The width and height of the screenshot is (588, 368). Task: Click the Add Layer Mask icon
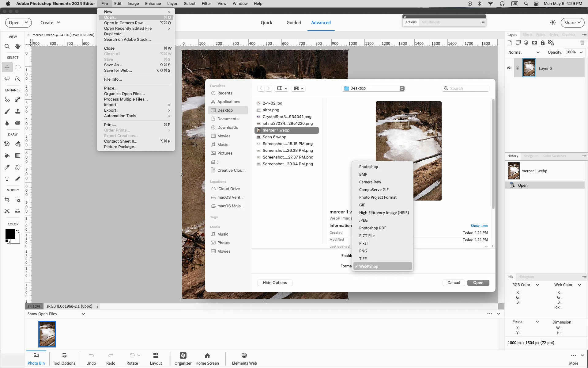coord(534,43)
